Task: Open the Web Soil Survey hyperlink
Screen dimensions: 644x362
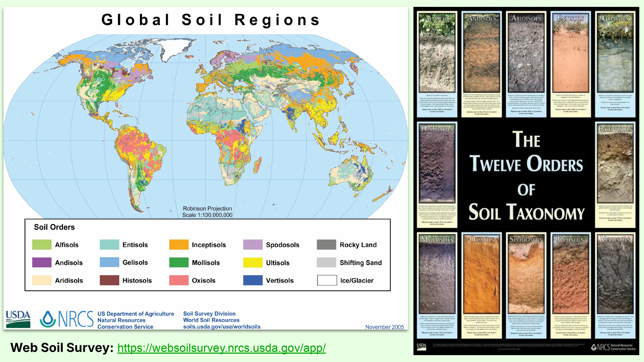Action: point(222,348)
